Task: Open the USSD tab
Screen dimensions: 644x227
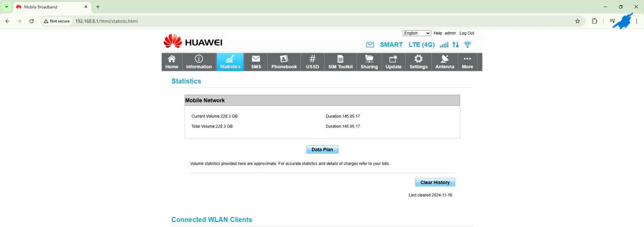Action: (312, 62)
